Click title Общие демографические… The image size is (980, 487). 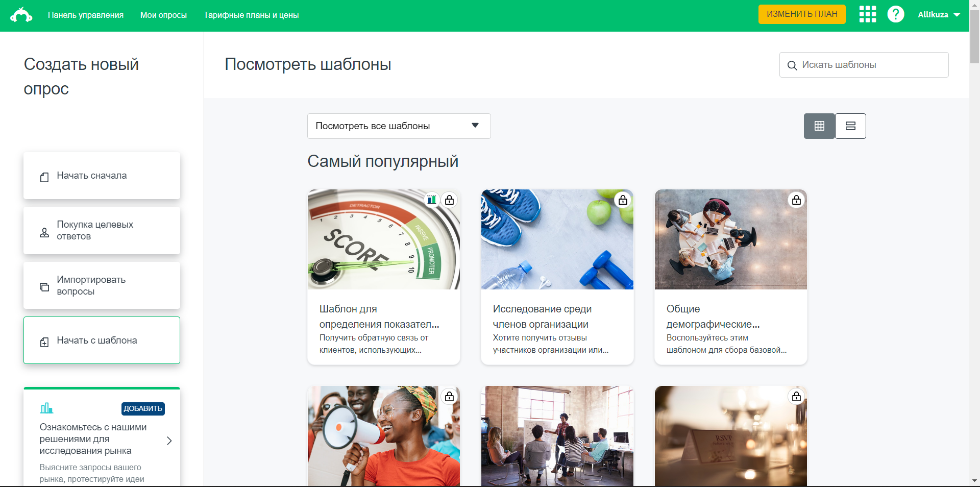click(713, 316)
